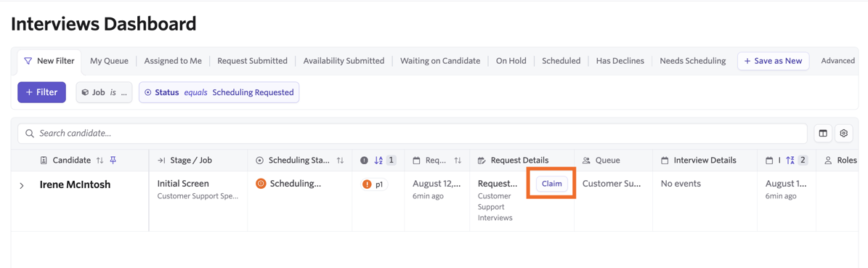
Task: Open the My Queue tab
Action: click(x=109, y=61)
